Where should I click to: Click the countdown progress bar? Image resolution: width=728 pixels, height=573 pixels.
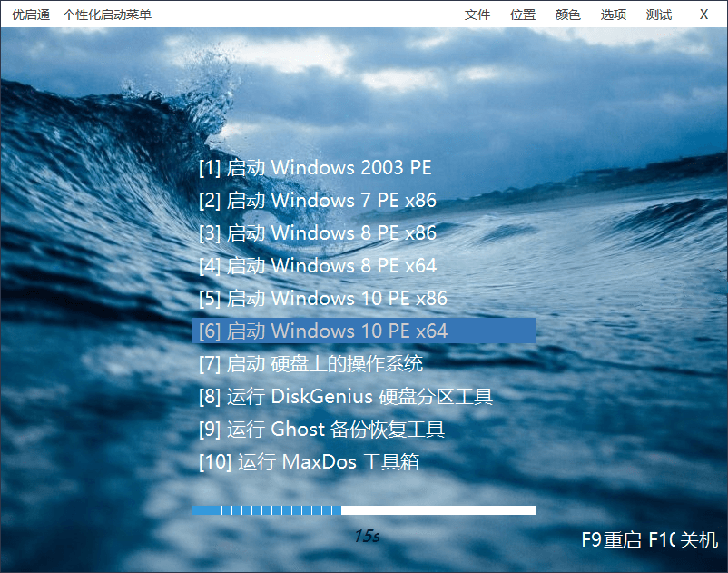(x=364, y=510)
